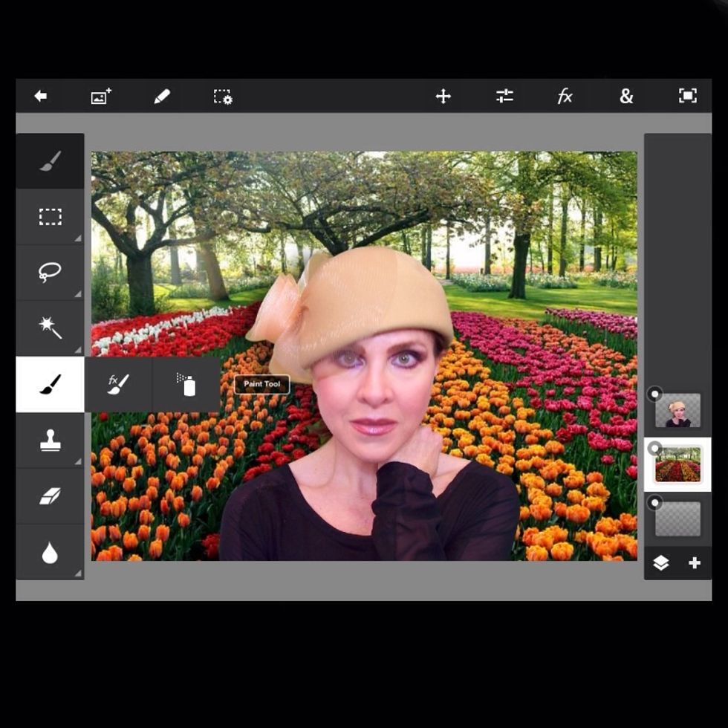The height and width of the screenshot is (728, 728).
Task: Open the layers stack options
Action: coord(660,563)
